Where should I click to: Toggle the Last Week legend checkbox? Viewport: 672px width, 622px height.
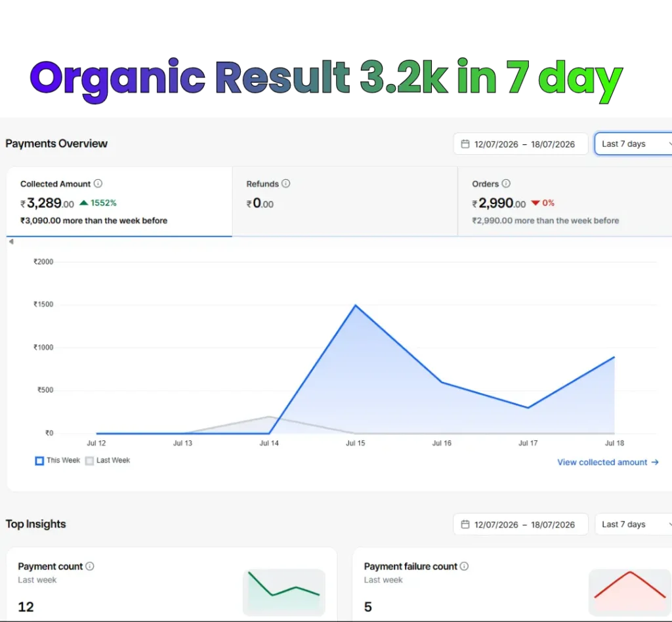pyautogui.click(x=89, y=461)
